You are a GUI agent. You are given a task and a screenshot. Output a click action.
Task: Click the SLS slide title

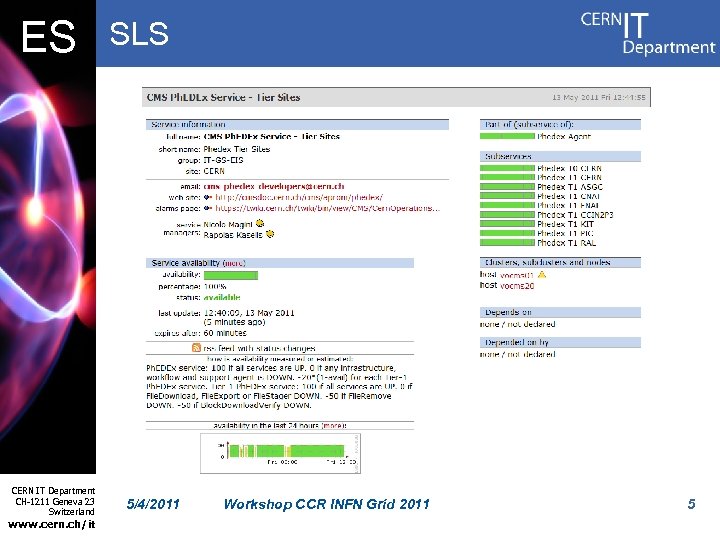(139, 34)
